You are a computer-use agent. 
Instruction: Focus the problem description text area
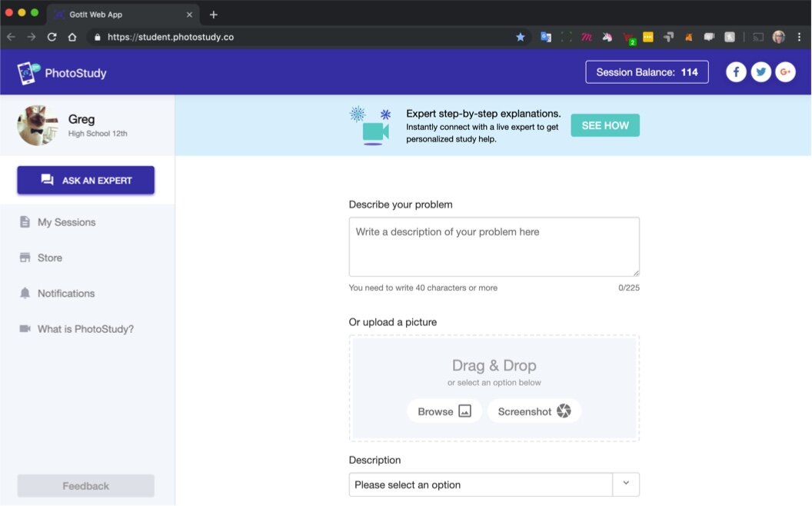point(494,247)
